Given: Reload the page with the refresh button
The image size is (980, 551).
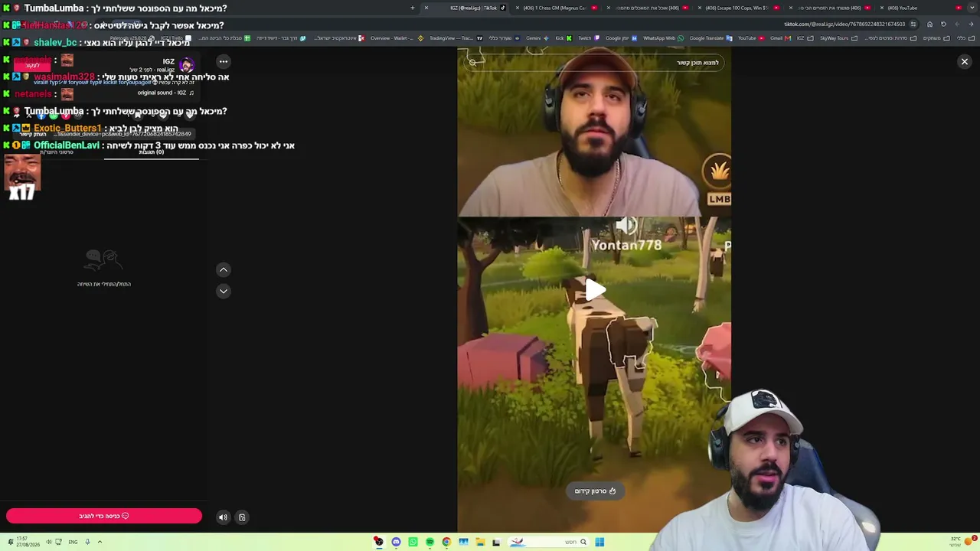Looking at the screenshot, I should (943, 24).
